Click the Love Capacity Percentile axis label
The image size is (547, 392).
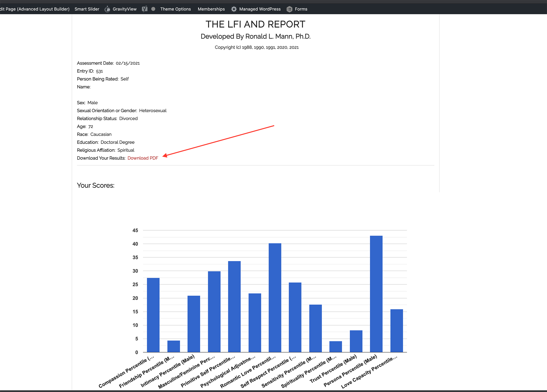[369, 372]
